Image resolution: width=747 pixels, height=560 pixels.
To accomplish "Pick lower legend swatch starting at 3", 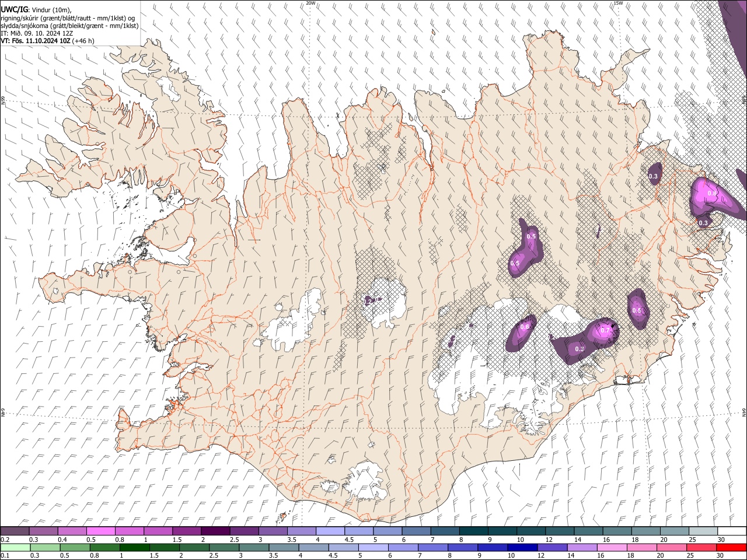I will (254, 548).
